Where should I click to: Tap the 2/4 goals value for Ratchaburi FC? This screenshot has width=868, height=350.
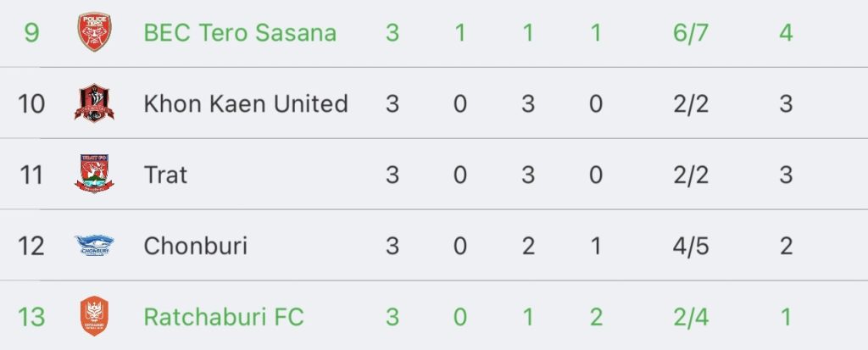tap(690, 317)
